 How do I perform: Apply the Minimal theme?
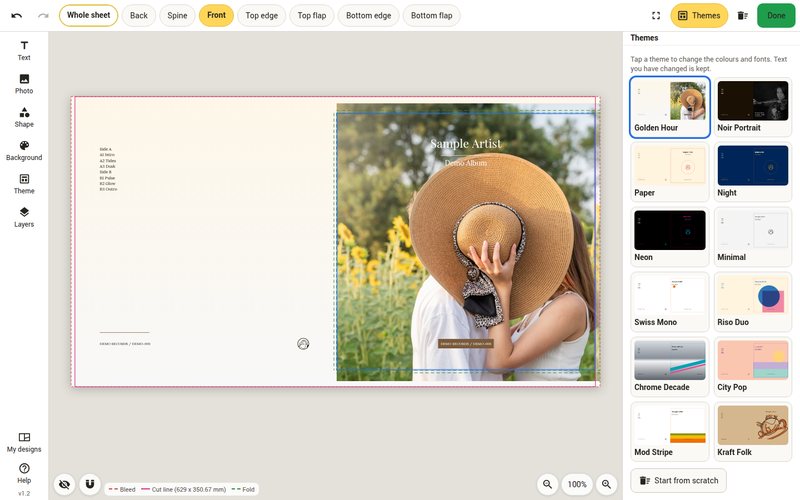[753, 237]
